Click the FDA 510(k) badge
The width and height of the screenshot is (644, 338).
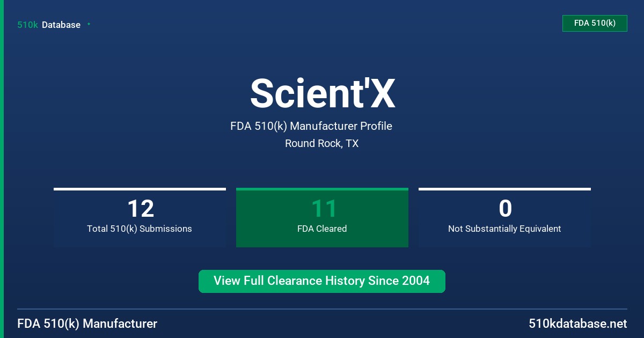595,23
